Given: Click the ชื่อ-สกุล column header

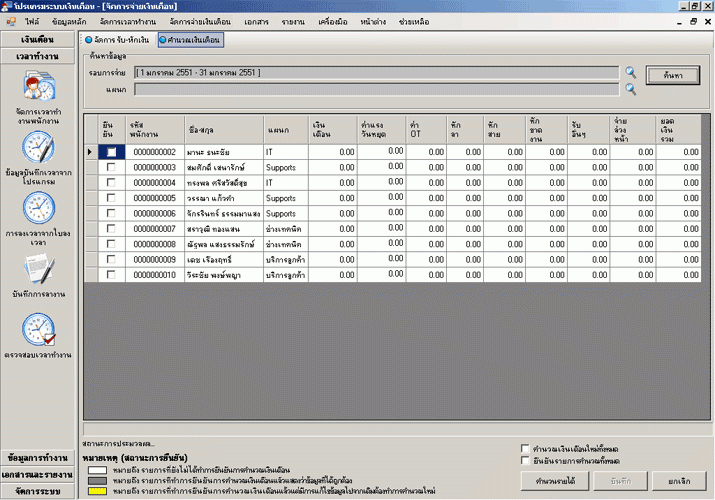Looking at the screenshot, I should point(224,130).
